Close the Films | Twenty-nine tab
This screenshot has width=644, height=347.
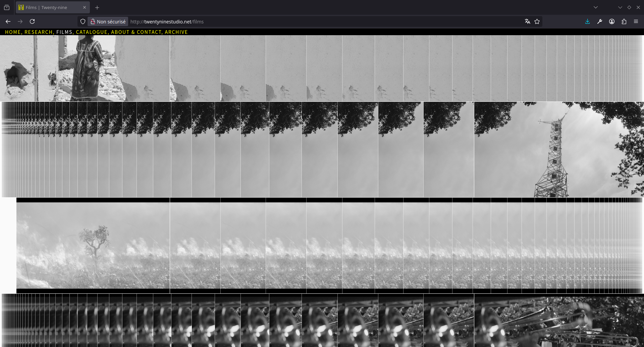tap(85, 7)
